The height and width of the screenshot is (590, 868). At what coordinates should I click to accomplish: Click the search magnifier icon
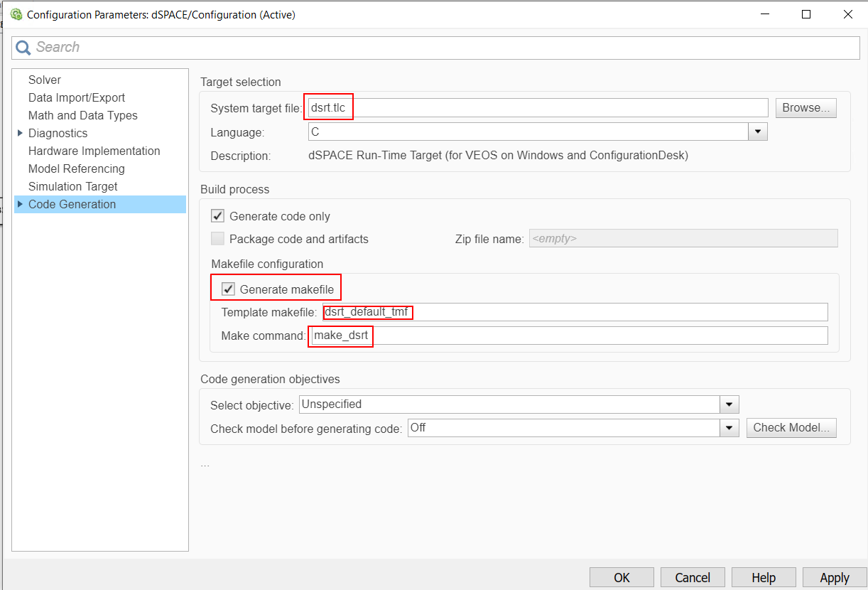point(23,48)
